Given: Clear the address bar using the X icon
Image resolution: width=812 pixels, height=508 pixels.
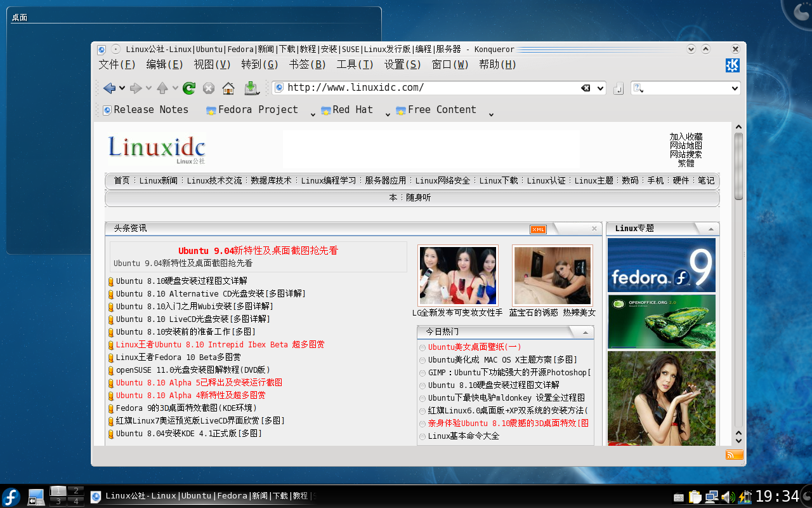Looking at the screenshot, I should [586, 88].
